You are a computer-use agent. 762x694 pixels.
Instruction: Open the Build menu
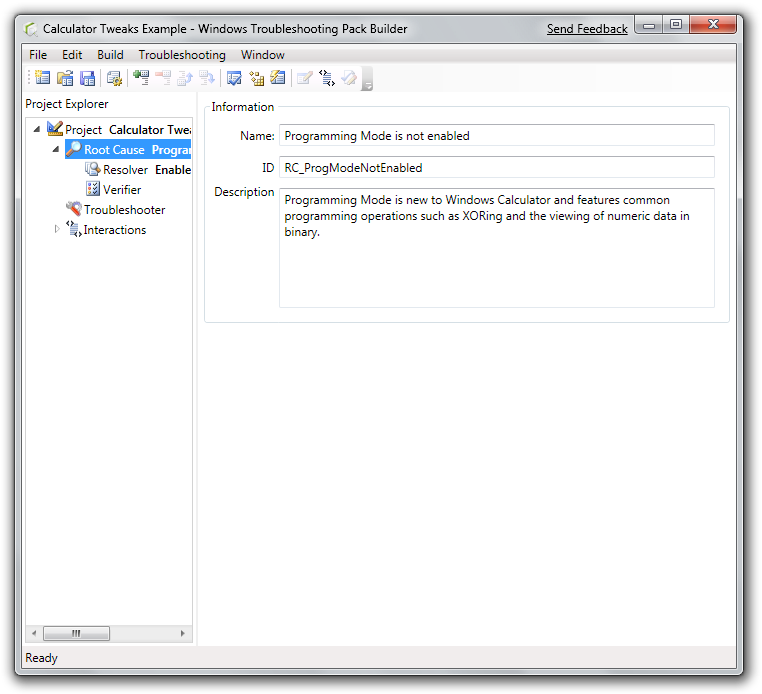point(110,55)
